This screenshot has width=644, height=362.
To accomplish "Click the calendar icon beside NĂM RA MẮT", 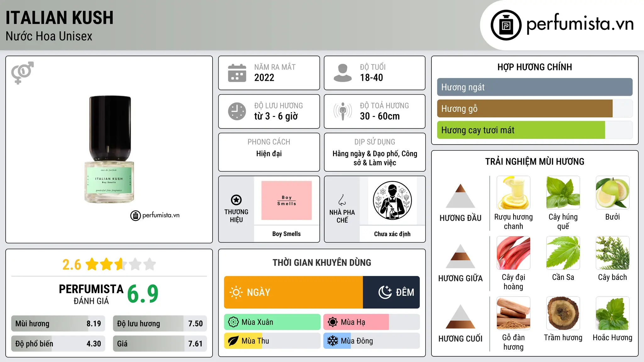I will point(237,73).
